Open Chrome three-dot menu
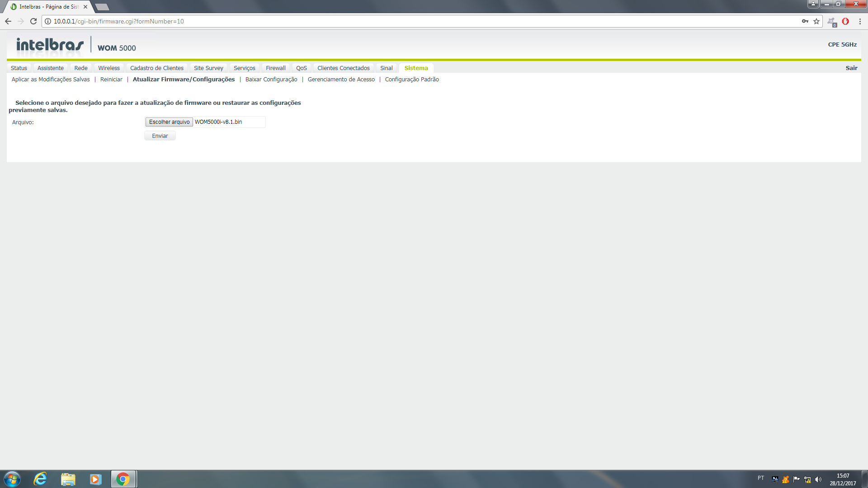Image resolution: width=868 pixels, height=488 pixels. click(x=860, y=21)
